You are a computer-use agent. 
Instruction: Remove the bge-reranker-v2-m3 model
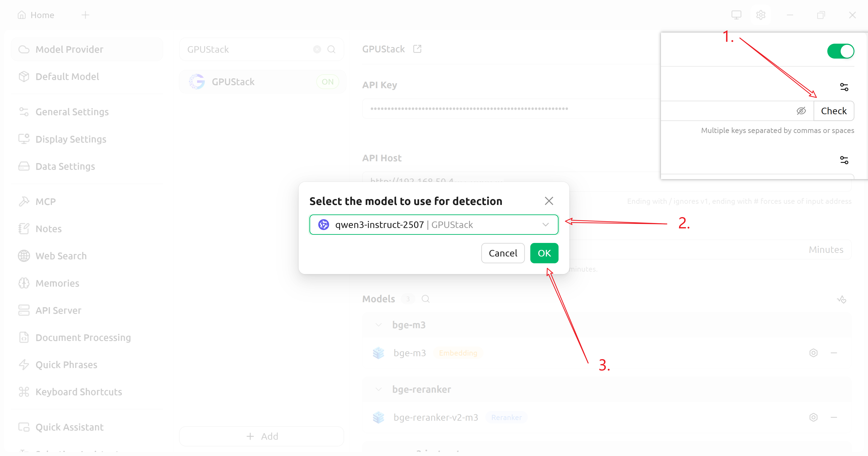834,417
